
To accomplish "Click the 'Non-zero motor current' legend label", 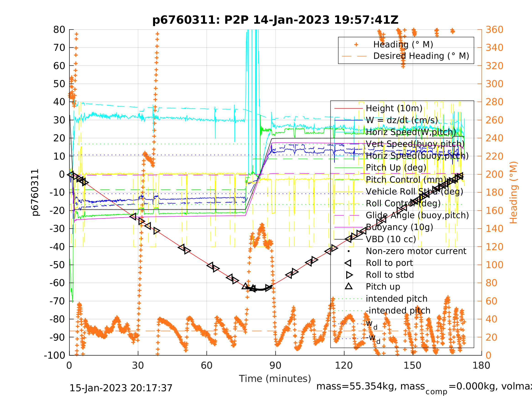I will click(x=416, y=251).
